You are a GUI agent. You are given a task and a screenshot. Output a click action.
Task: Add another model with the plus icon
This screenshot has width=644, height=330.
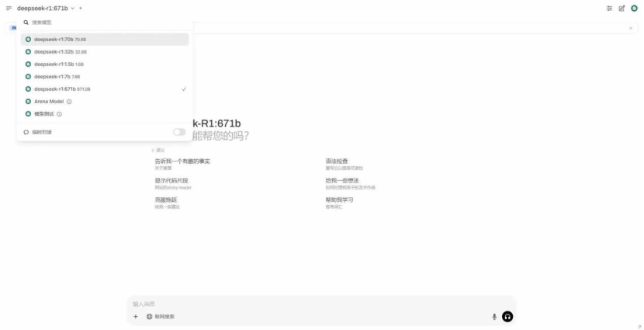tap(81, 9)
